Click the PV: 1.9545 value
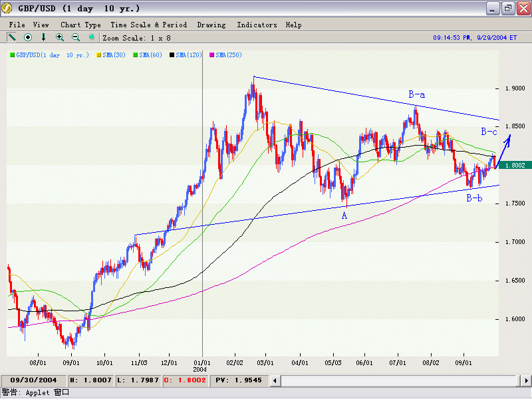This screenshot has height=399, width=532. [239, 380]
